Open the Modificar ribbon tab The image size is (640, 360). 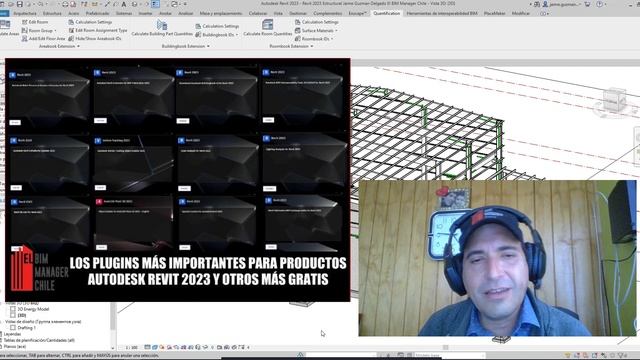521,13
